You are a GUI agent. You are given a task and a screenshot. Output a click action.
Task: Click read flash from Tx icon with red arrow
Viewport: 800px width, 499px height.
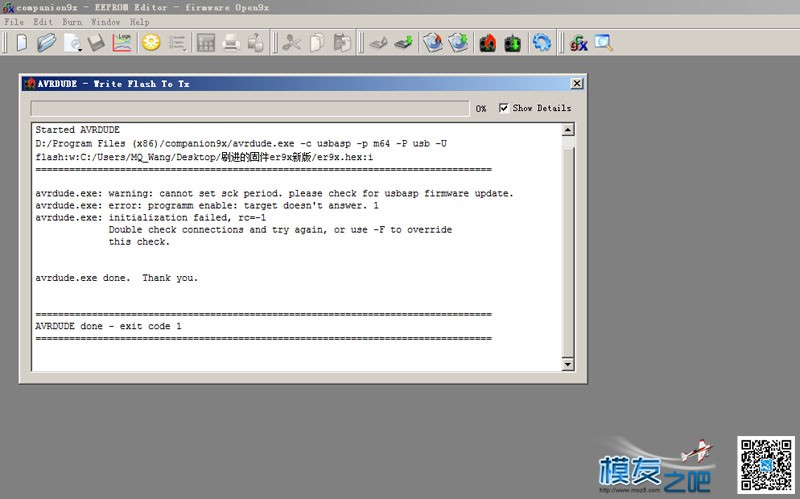pyautogui.click(x=488, y=43)
